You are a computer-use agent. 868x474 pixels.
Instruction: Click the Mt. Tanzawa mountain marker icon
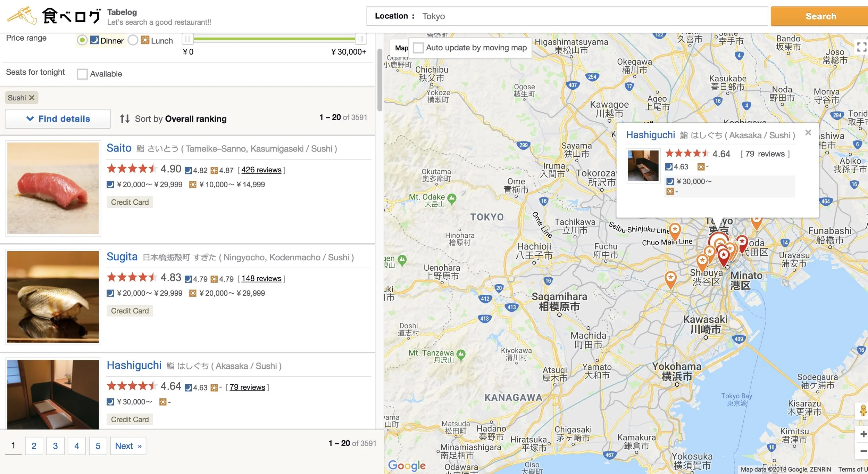click(x=461, y=355)
